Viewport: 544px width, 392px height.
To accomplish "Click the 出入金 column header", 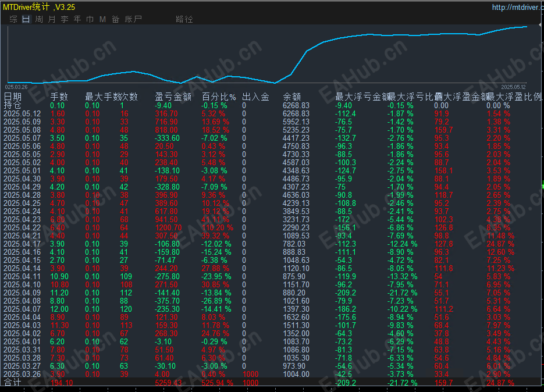I will (255, 97).
